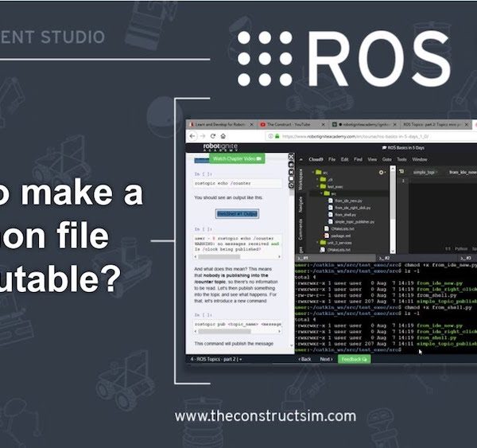Click the Watch Chapter Video button
This screenshot has width=477, height=448.
pyautogui.click(x=237, y=158)
